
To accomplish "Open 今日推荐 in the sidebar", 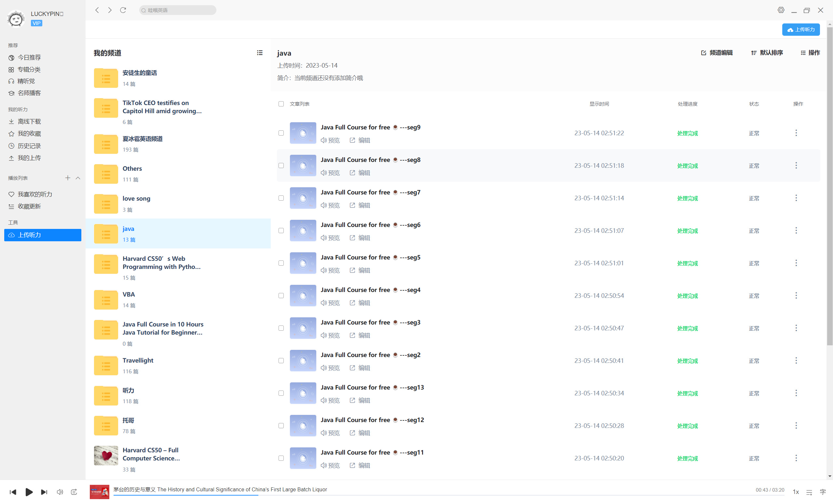I will coord(29,58).
